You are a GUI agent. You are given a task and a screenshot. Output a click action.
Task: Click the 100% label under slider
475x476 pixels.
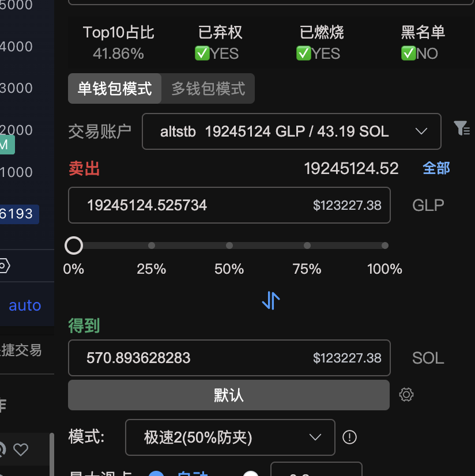click(385, 269)
